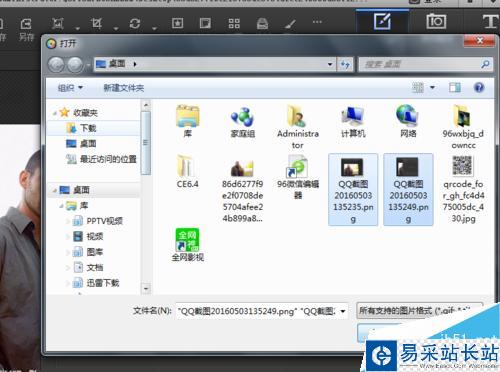Viewport: 500px width, 372px height.
Task: Click the print toolbar icon
Action: click(x=262, y=24)
